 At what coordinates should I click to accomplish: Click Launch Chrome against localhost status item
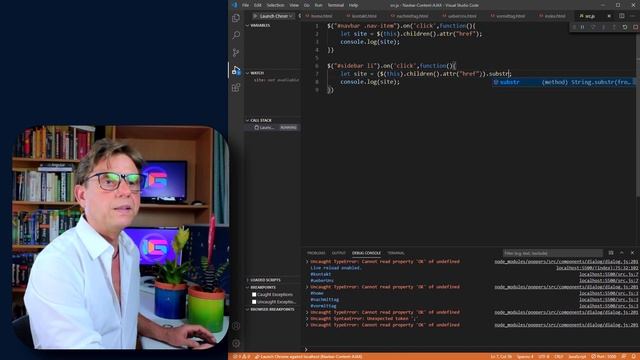pyautogui.click(x=308, y=356)
